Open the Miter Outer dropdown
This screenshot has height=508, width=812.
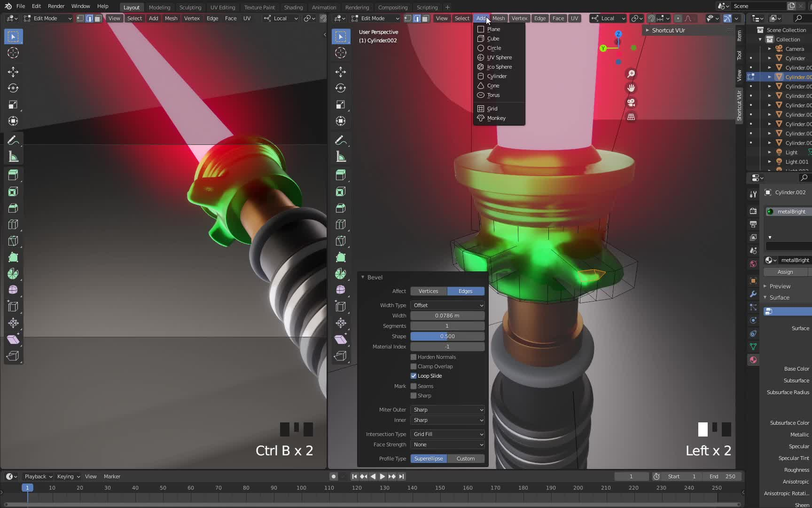coord(446,410)
